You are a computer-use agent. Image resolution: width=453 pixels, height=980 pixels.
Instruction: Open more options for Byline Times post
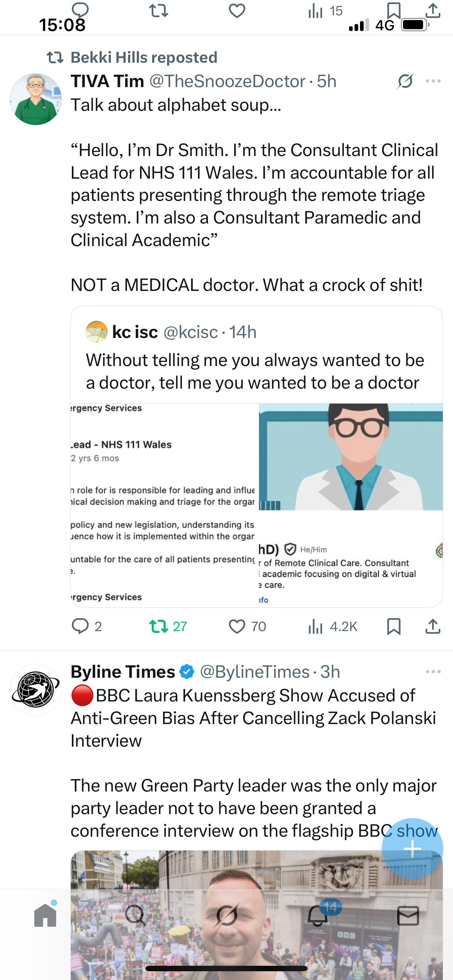pos(433,672)
